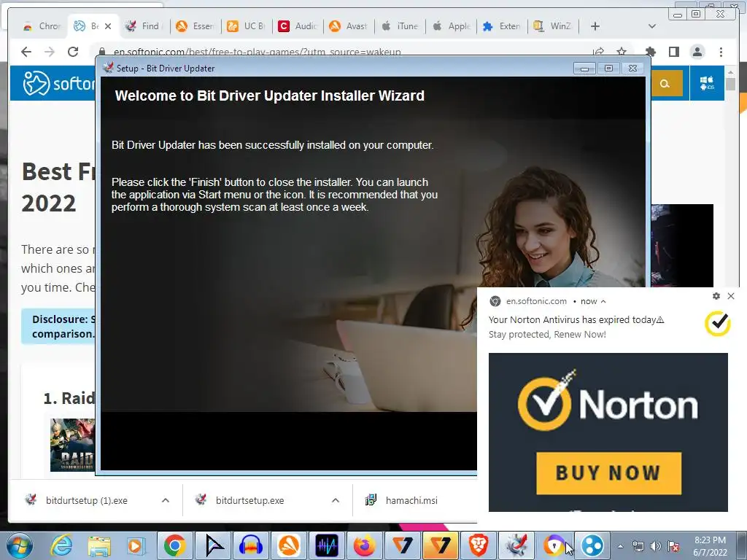
Task: Expand options for bitdurtsetup.exe download
Action: click(336, 500)
